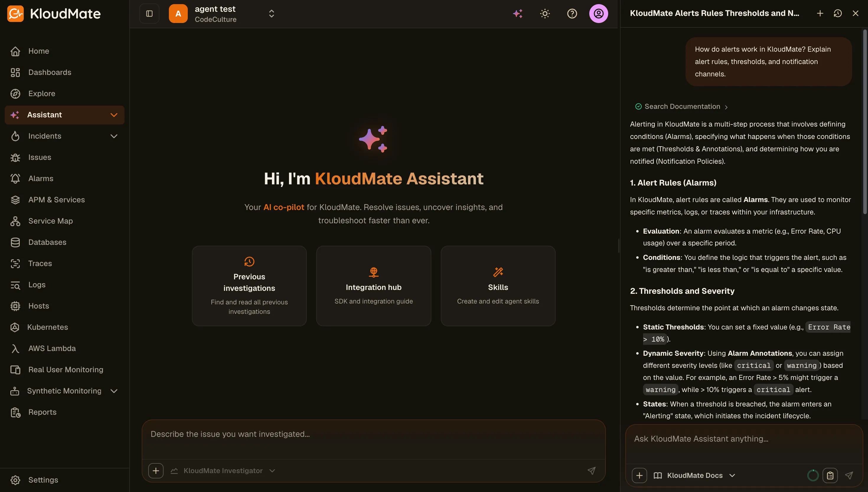
Task: Start a new chat with plus icon
Action: pyautogui.click(x=820, y=13)
